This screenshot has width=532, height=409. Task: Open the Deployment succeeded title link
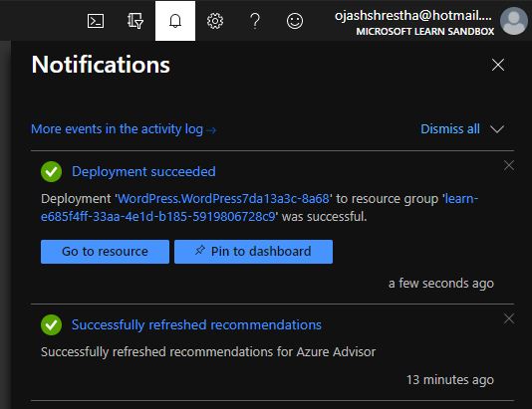tap(143, 172)
